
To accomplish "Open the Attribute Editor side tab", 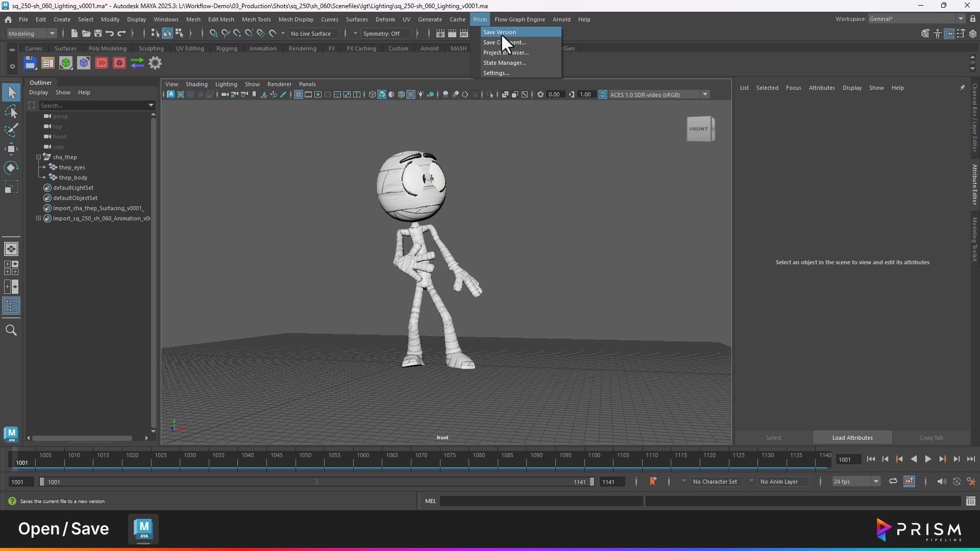I will (974, 185).
